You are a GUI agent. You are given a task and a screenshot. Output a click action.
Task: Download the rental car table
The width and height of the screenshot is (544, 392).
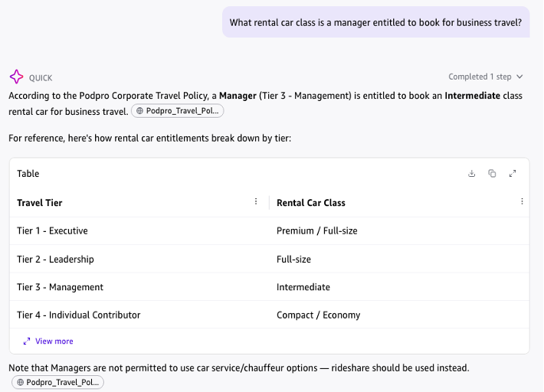[x=471, y=173]
